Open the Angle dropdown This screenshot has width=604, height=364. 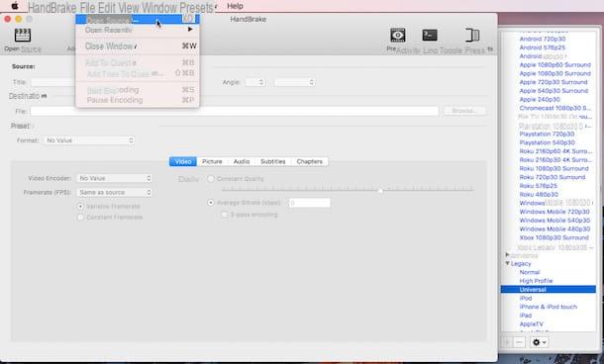click(x=255, y=82)
